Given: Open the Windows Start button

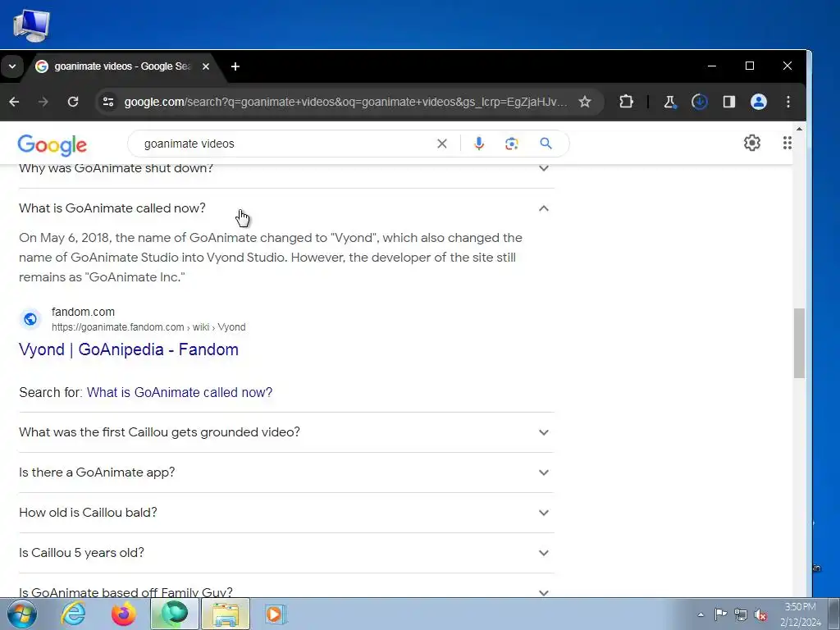Looking at the screenshot, I should pos(21,614).
